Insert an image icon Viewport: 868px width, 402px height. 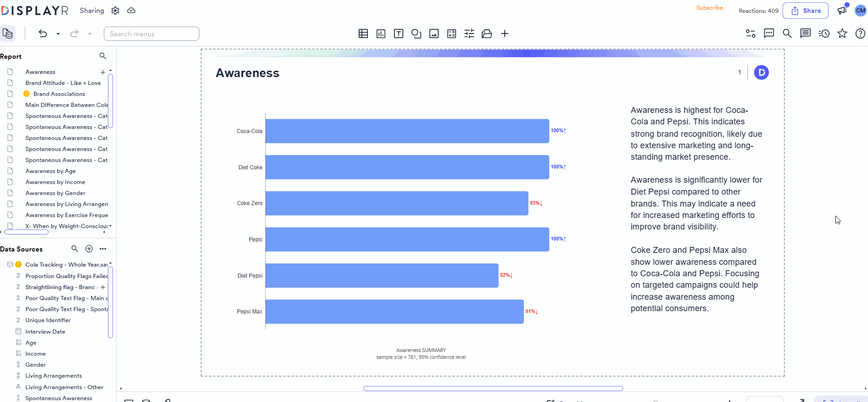434,33
